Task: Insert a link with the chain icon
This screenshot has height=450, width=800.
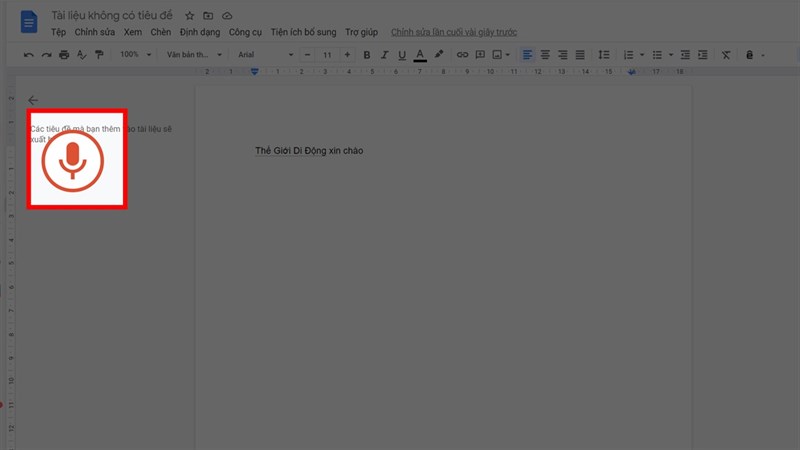Action: coord(462,55)
